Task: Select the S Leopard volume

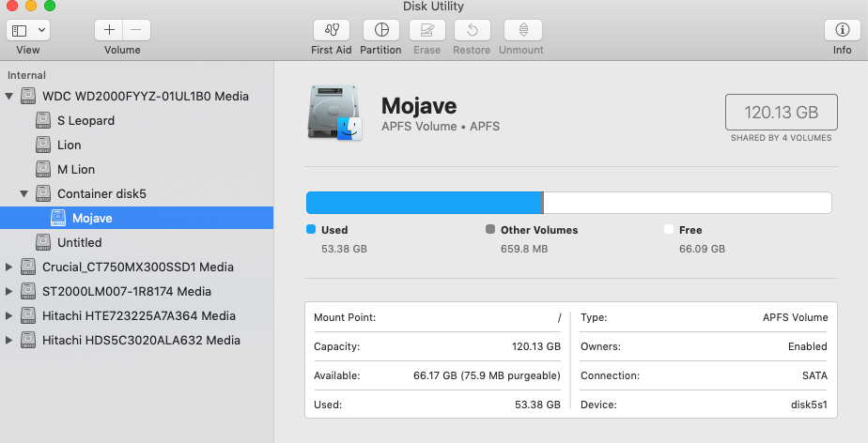Action: pos(85,120)
